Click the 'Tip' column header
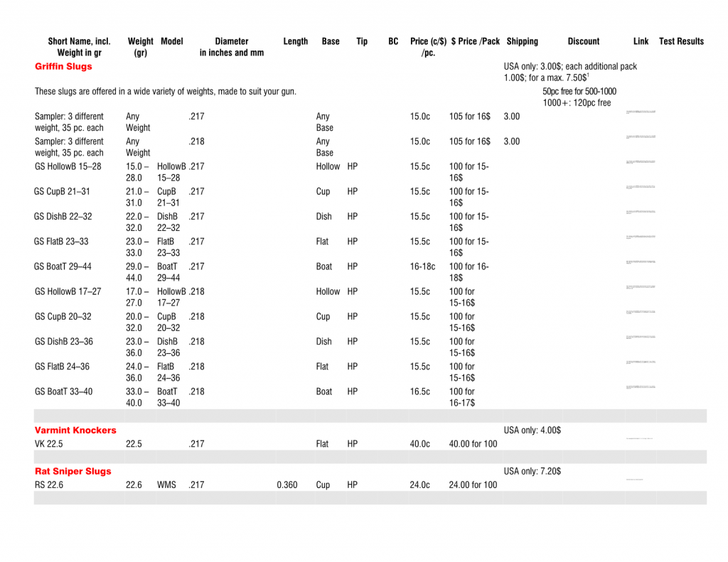This screenshot has width=728, height=562. 362,41
